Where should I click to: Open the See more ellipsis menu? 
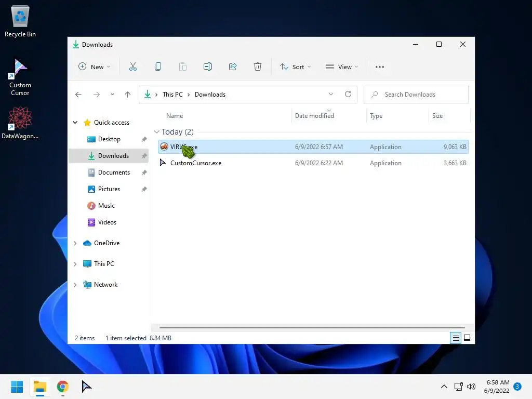[x=380, y=67]
